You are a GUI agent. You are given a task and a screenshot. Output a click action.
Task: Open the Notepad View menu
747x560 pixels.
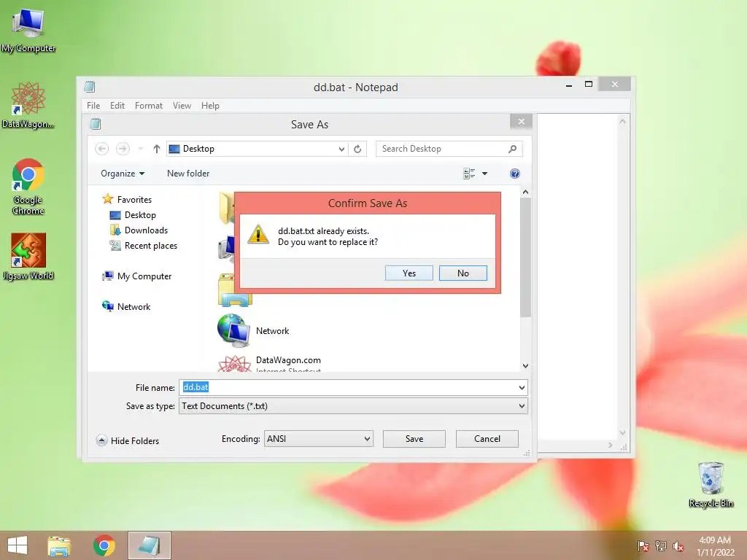(182, 105)
